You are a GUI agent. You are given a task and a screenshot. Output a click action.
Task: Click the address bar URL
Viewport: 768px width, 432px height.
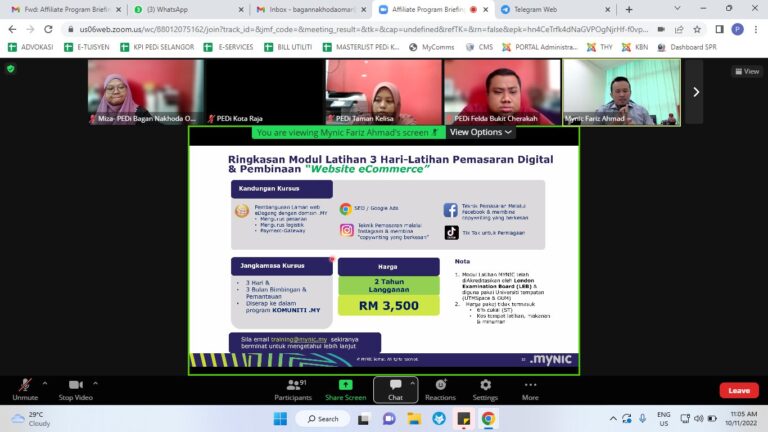(x=363, y=29)
